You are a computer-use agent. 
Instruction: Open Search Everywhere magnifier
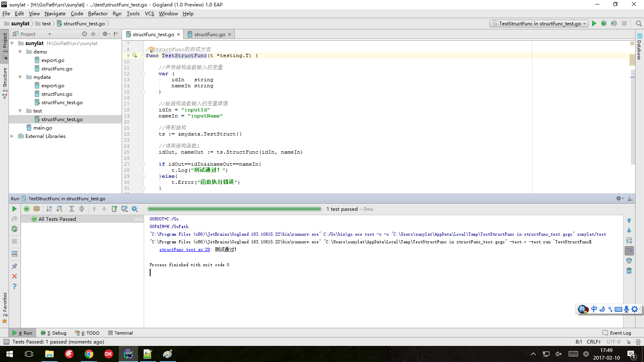pos(638,23)
